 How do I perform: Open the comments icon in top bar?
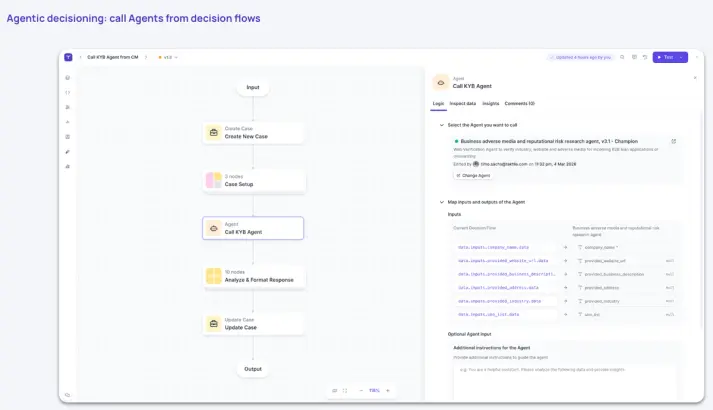[634, 57]
